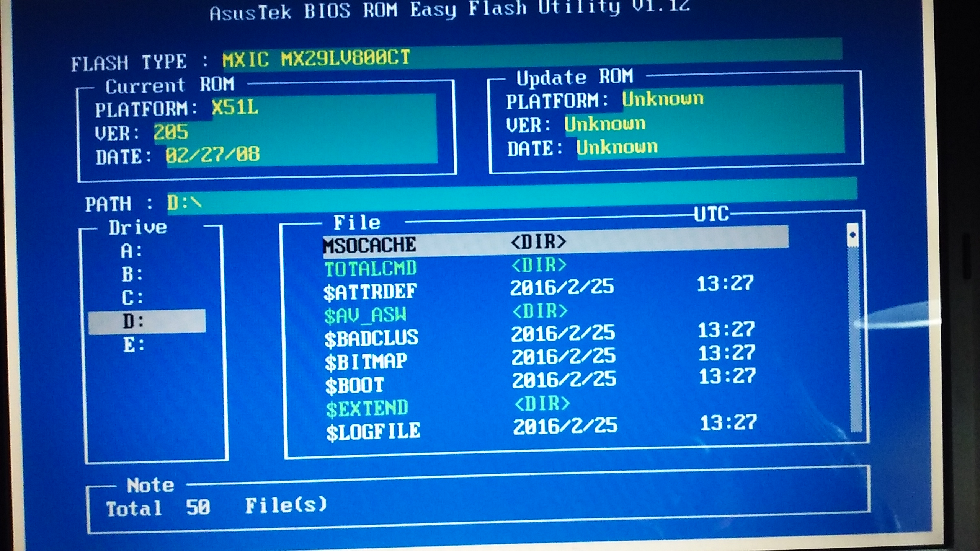
Task: Select the $ATTRDEF file
Action: pyautogui.click(x=370, y=292)
